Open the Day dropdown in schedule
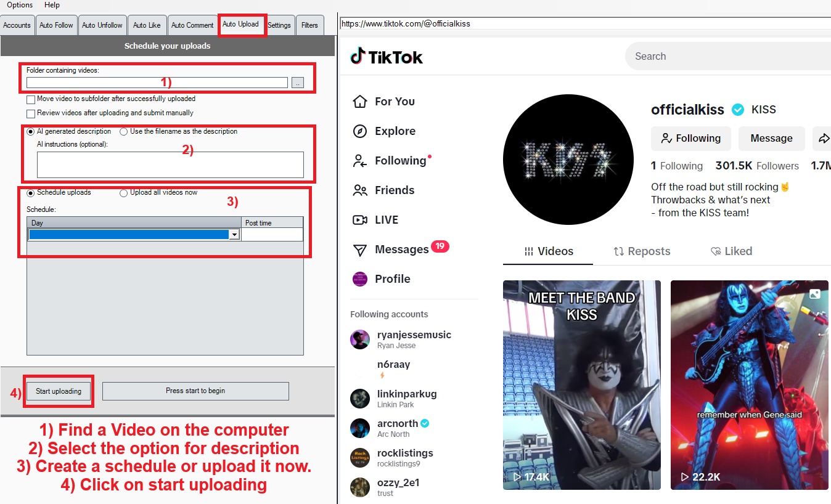This screenshot has width=831, height=504. 234,235
